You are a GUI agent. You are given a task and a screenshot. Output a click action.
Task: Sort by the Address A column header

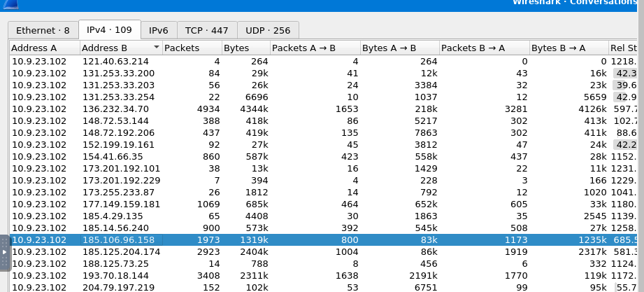[44, 48]
